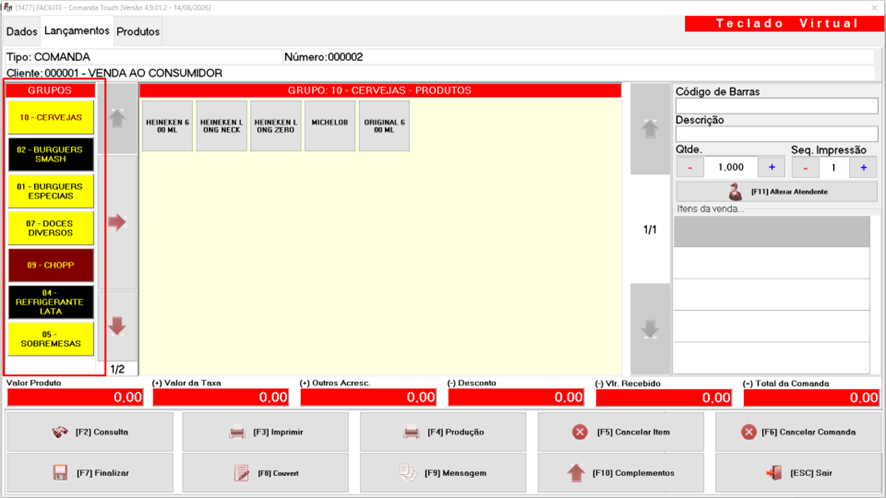Screen dimensions: 886x498
Task: Open the Produtos tab
Action: (138, 32)
